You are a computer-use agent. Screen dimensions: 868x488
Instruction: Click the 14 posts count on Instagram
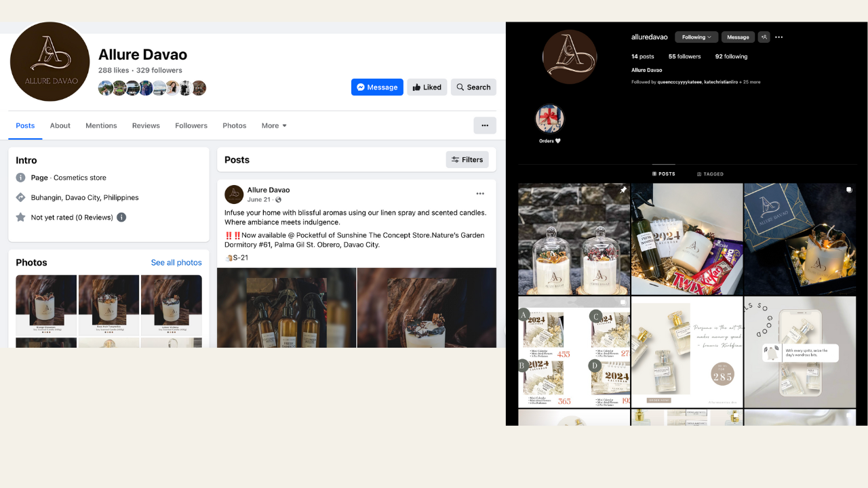pyautogui.click(x=643, y=57)
